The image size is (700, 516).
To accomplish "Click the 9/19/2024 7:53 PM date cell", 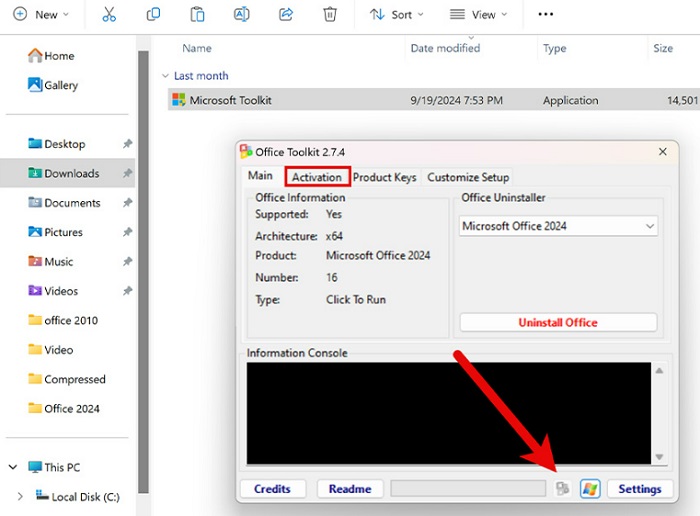I will point(456,100).
